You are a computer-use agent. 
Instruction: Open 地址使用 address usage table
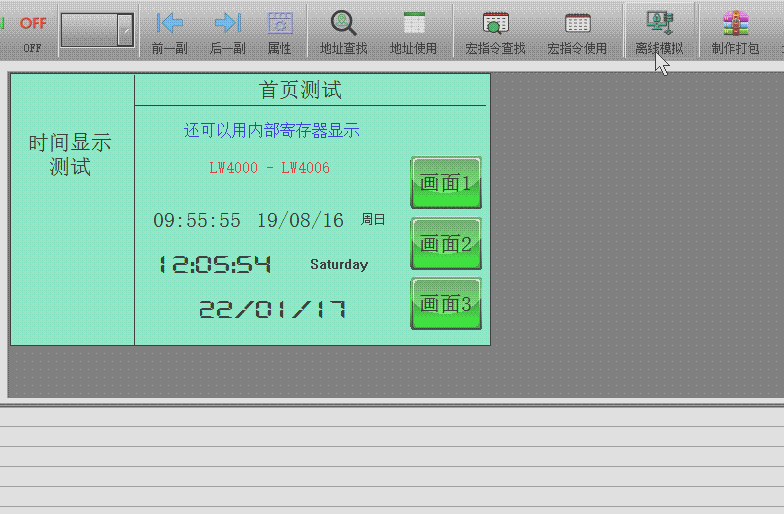pyautogui.click(x=413, y=31)
